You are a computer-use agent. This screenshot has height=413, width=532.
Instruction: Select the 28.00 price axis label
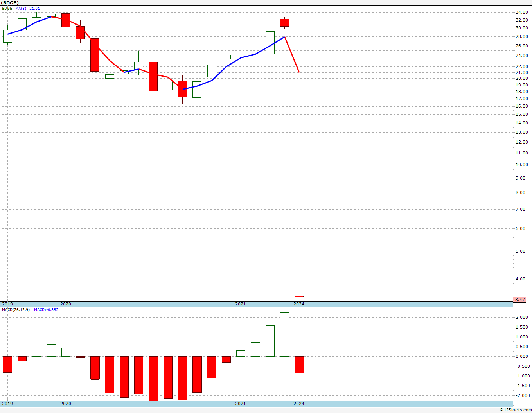pos(521,36)
